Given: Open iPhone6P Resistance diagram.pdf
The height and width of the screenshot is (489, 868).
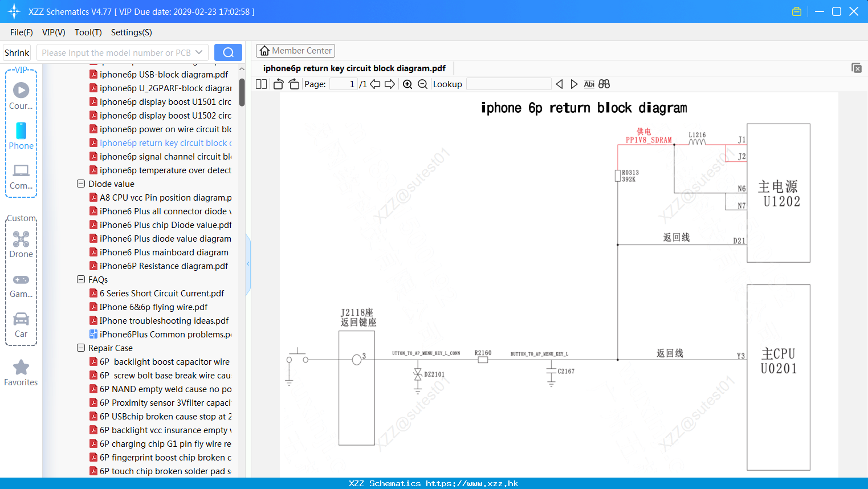Looking at the screenshot, I should pos(159,266).
